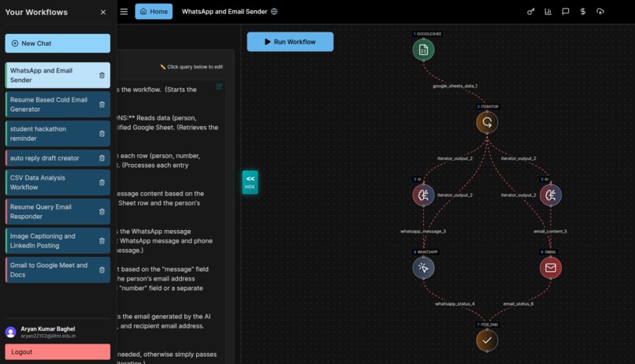
Task: Click the whatsapp_status_4 edge label
Action: coord(455,303)
